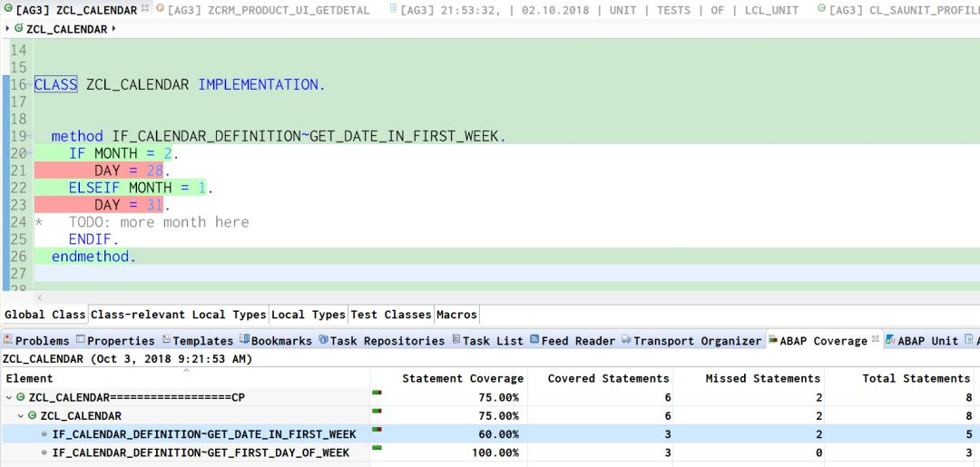Collapse ZCL_CALENDAR====CP tree node
The height and width of the screenshot is (467, 980).
click(9, 398)
